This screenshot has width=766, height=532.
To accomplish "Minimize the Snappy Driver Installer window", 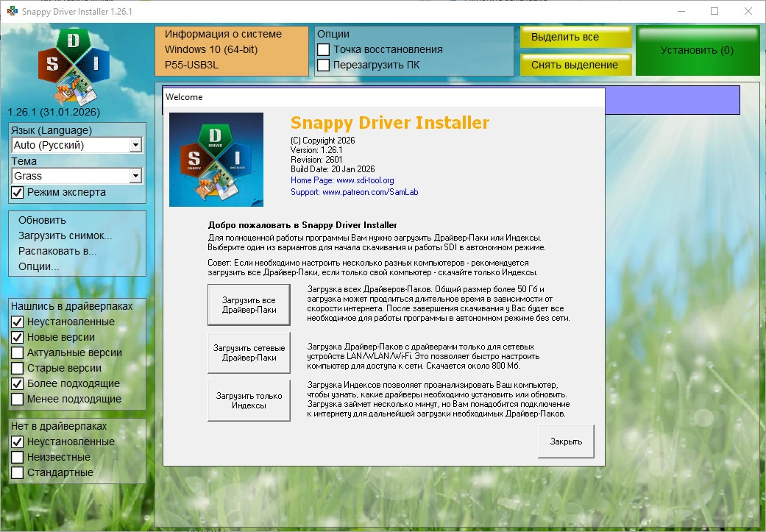I will pos(682,11).
